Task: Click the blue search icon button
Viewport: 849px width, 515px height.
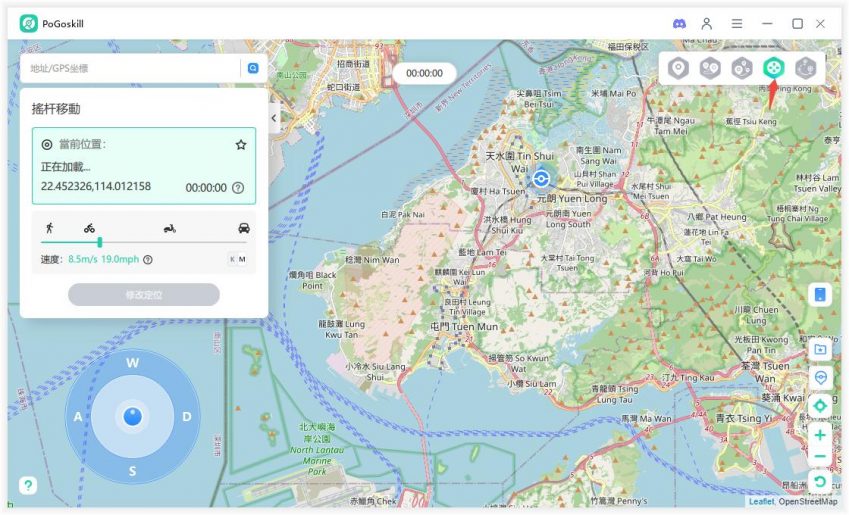Action: (x=253, y=68)
